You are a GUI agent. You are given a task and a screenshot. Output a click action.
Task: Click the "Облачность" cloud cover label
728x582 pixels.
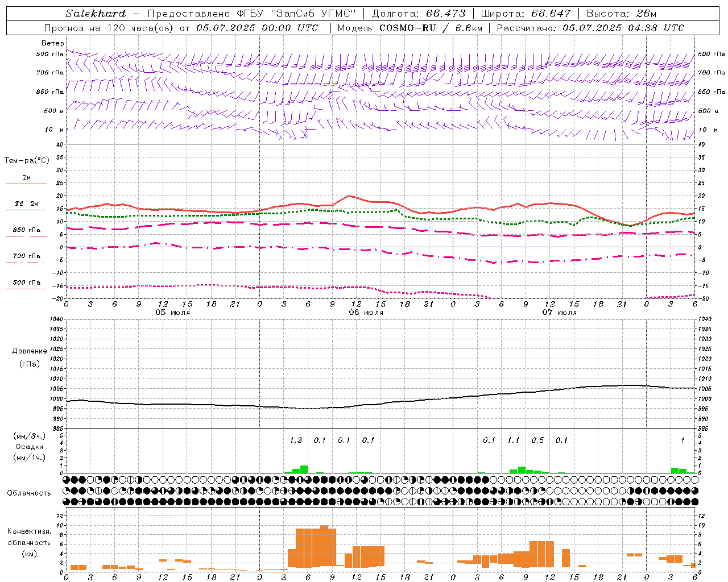coord(29,493)
